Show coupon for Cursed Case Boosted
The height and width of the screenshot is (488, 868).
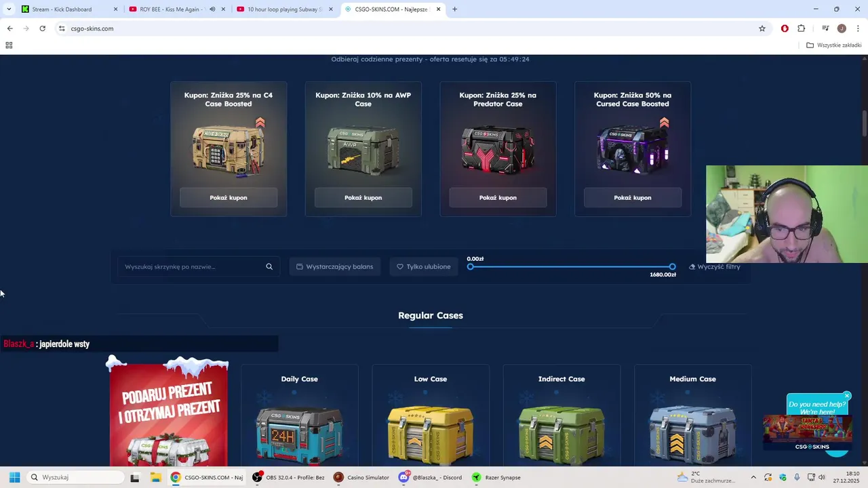tap(632, 198)
